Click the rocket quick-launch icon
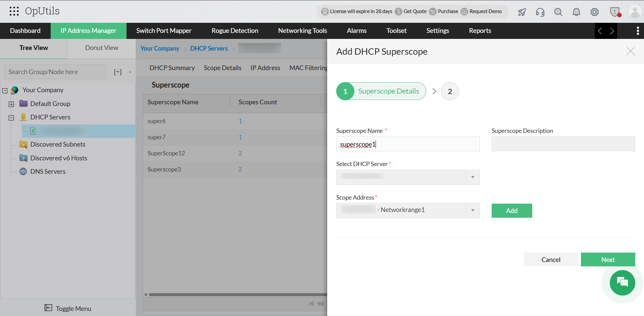This screenshot has height=316, width=644. coord(522,12)
